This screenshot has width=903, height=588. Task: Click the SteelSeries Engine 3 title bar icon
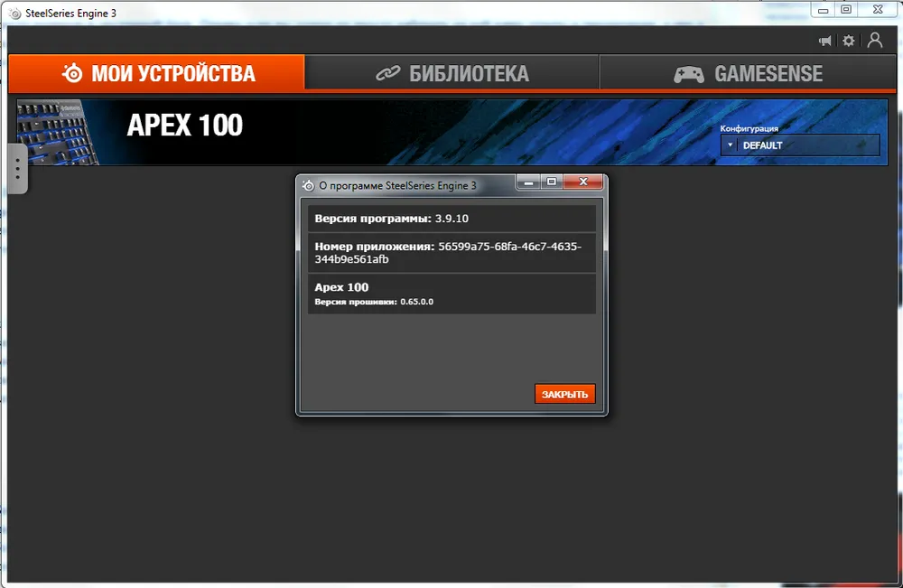coord(15,14)
